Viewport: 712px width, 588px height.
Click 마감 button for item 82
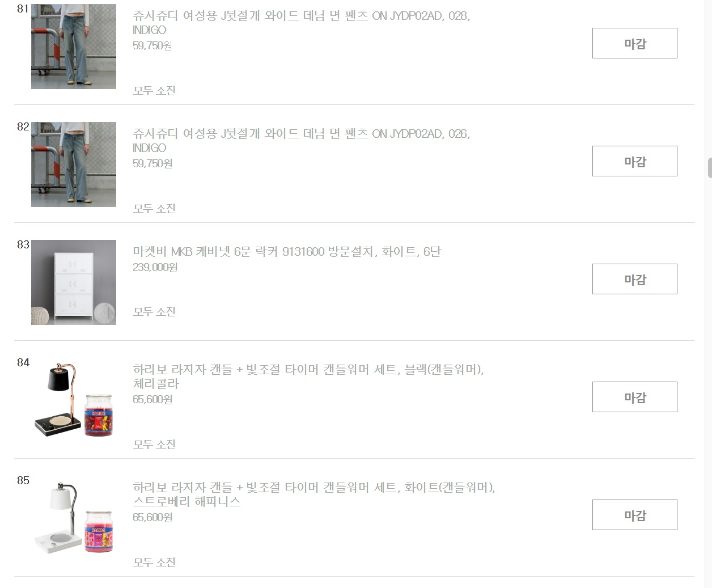click(634, 161)
